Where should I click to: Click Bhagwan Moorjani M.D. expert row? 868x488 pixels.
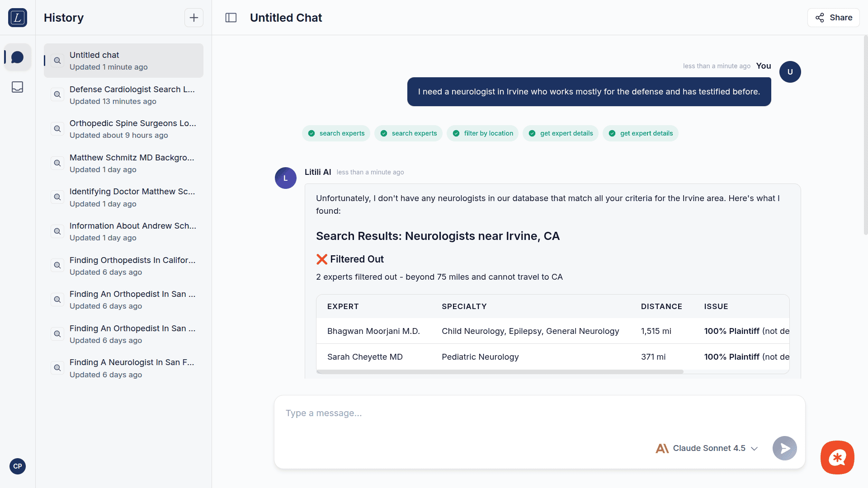(373, 331)
